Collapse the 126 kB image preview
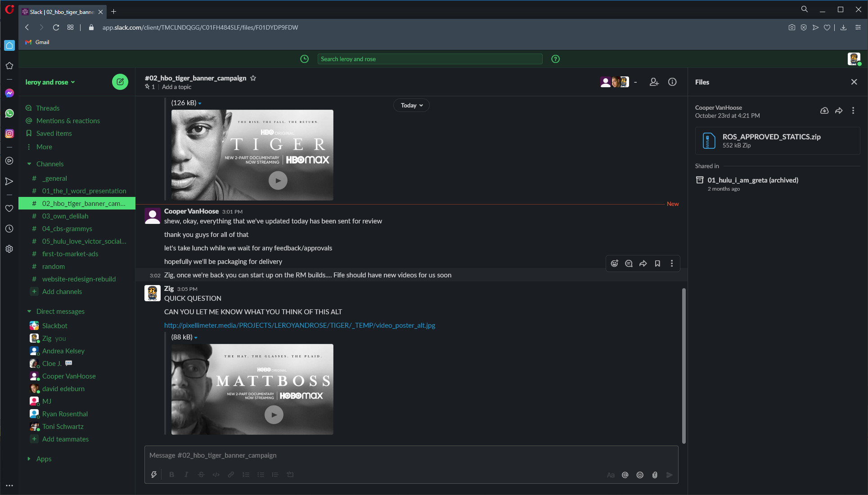Screen dimensions: 868x495 (x=200, y=103)
